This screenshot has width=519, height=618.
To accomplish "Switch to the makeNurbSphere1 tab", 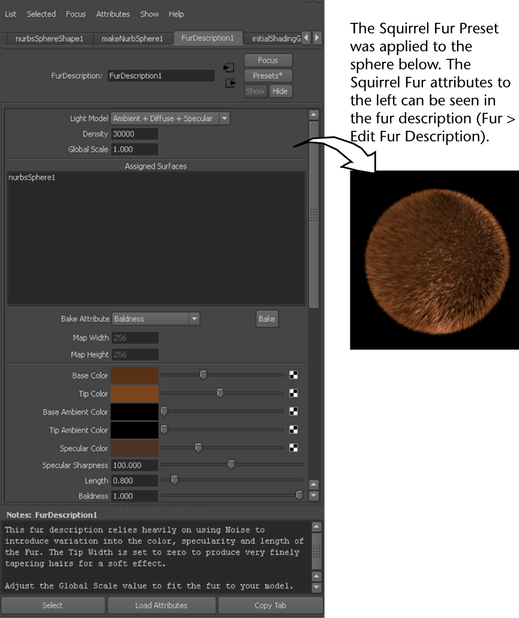I will (132, 39).
